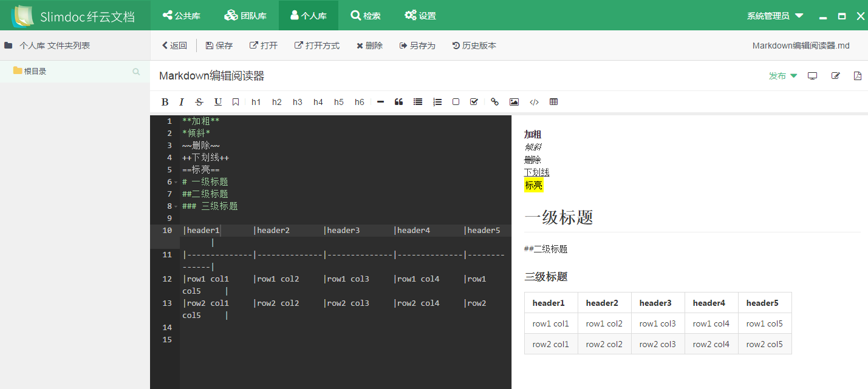
Task: Insert an image using the picture icon
Action: [x=514, y=102]
